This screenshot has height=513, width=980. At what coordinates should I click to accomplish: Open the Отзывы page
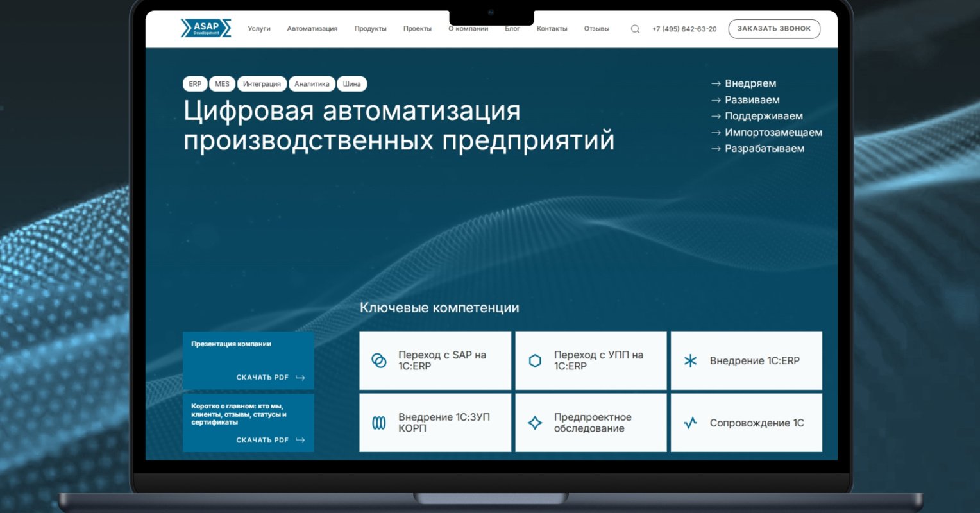596,29
